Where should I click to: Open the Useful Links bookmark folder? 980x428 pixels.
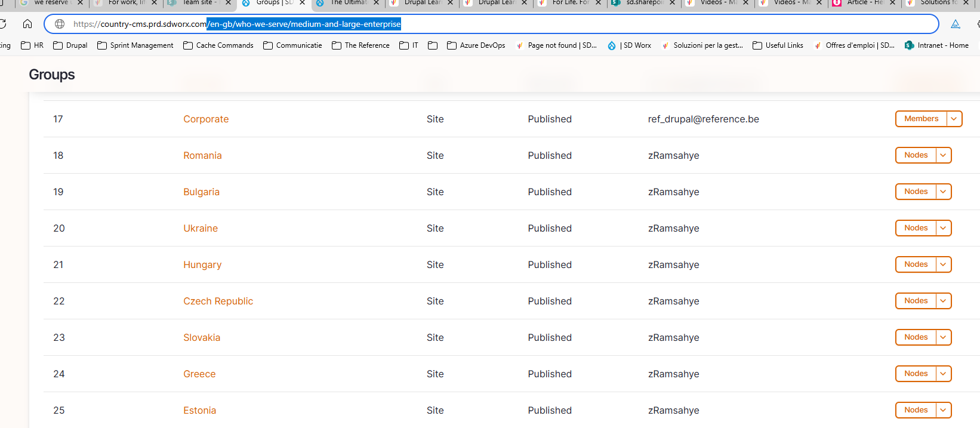point(778,45)
